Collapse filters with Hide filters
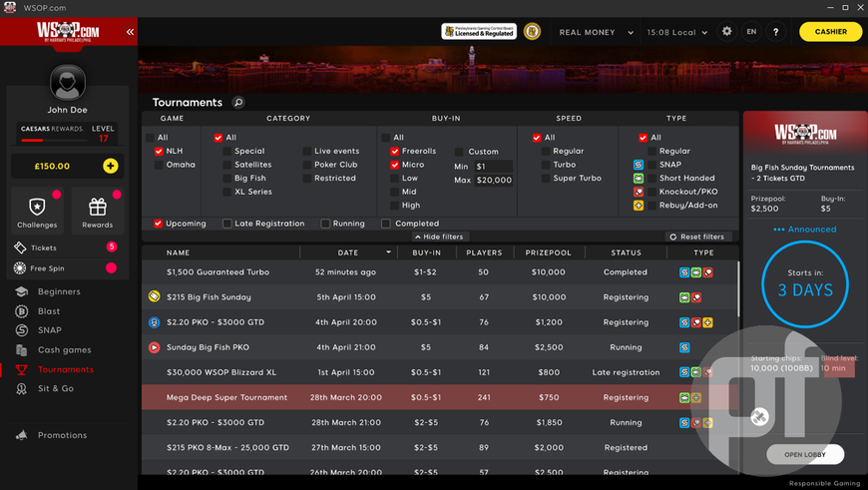Viewport: 868px width, 490px height. [x=439, y=237]
